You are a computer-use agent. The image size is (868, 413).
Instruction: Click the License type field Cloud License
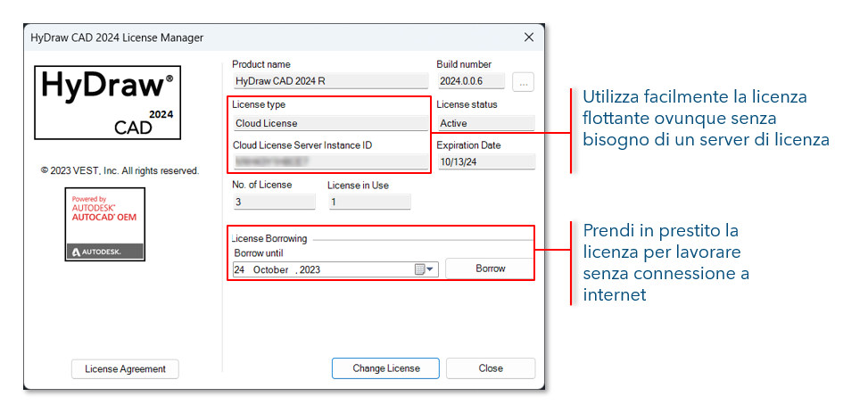pyautogui.click(x=330, y=123)
